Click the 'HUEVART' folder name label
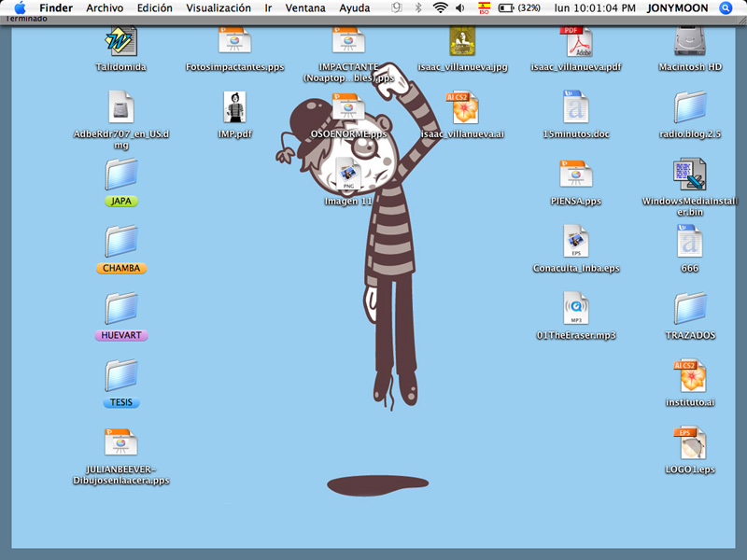This screenshot has width=747, height=560. point(121,335)
